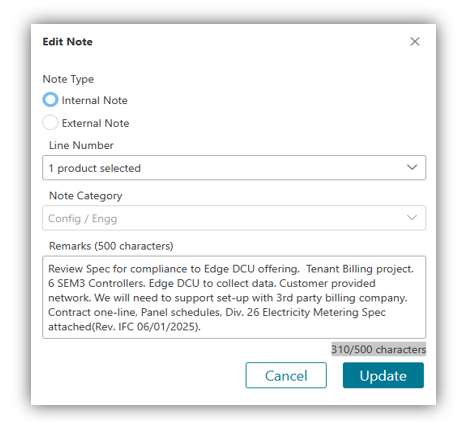The height and width of the screenshot is (422, 466).
Task: Click the 310/500 characters counter
Action: pyautogui.click(x=379, y=349)
